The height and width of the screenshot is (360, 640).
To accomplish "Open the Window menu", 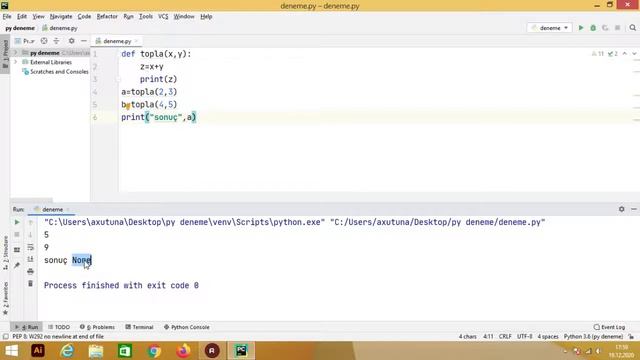I will [184, 16].
